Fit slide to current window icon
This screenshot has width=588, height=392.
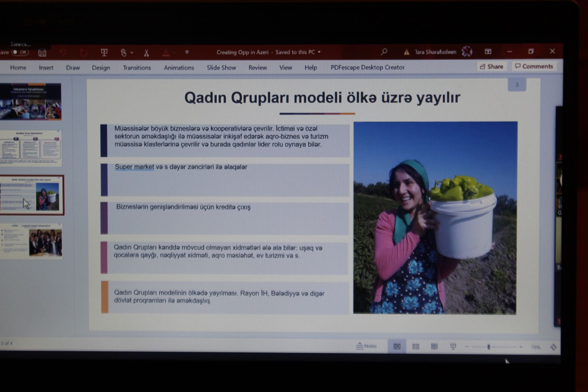click(x=553, y=347)
